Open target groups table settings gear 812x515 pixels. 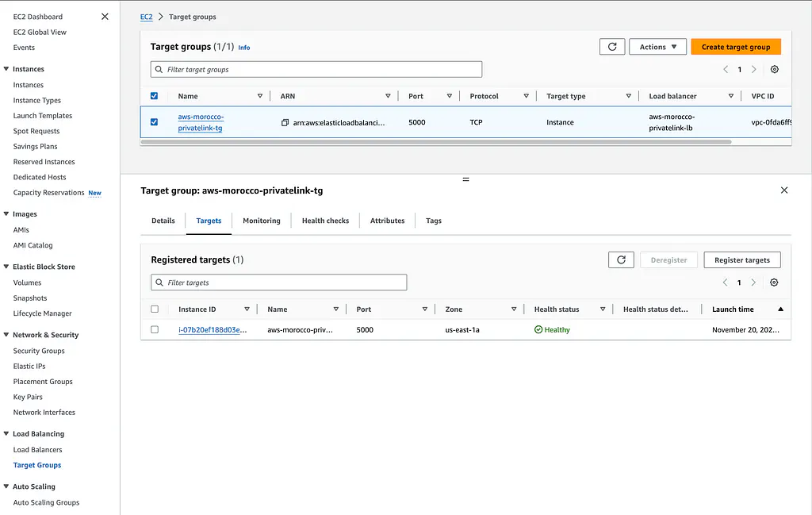[x=774, y=69]
